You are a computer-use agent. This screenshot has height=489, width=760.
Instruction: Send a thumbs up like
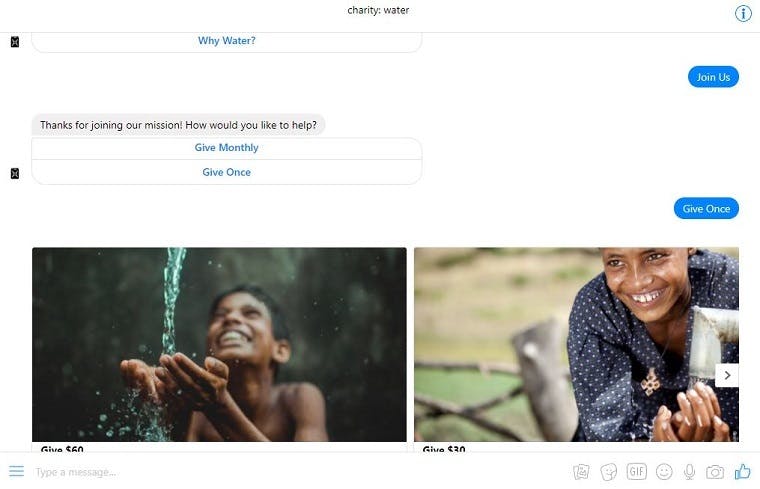pyautogui.click(x=742, y=471)
